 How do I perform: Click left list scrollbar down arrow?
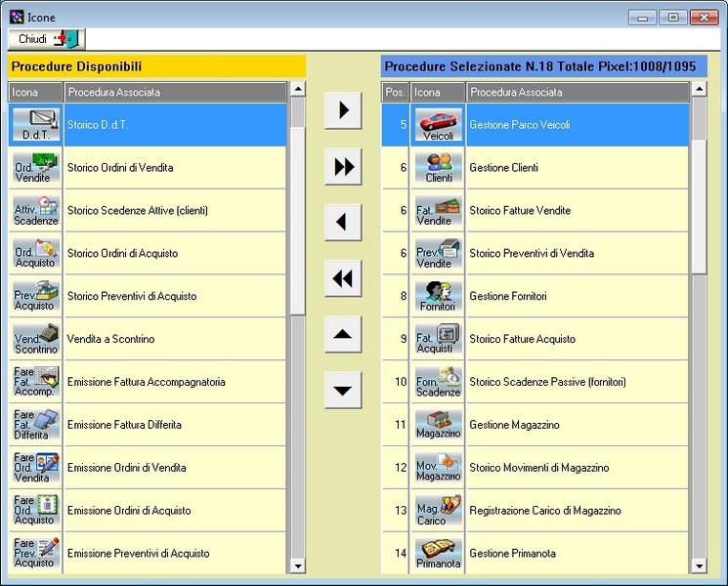click(x=298, y=566)
